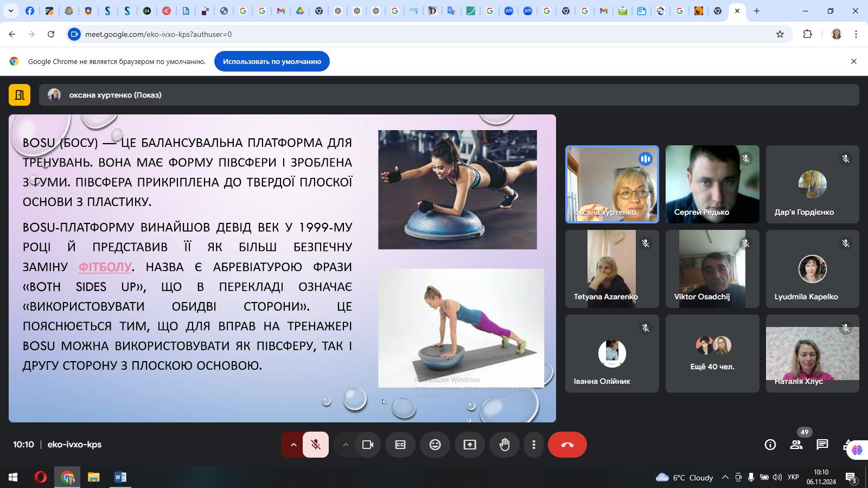The width and height of the screenshot is (868, 488).
Task: Open the Gmail browser tab
Action: [281, 11]
